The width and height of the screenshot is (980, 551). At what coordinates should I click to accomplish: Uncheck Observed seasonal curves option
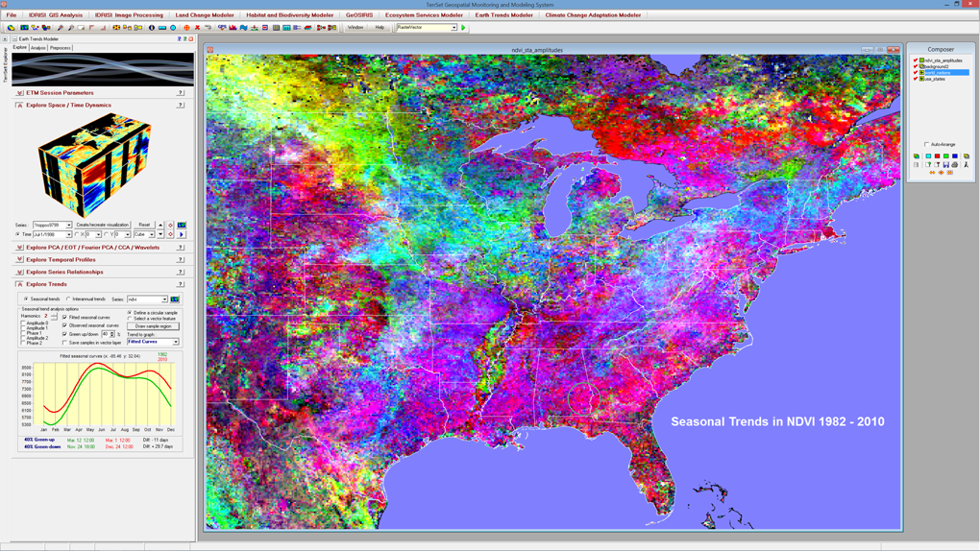pos(64,325)
